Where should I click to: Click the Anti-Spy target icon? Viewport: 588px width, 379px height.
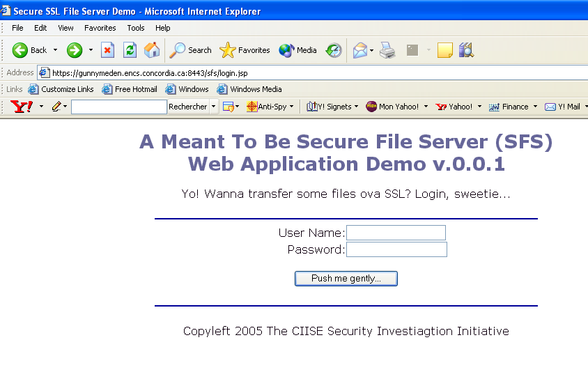252,107
